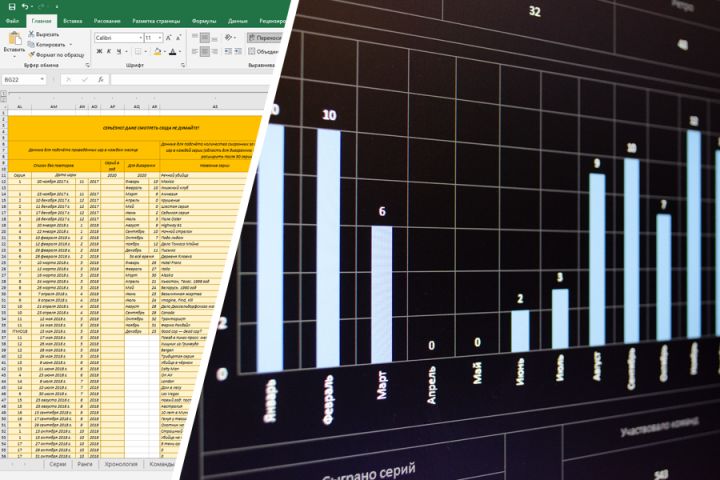
Task: Click the Апрель axis label in the chart
Action: (431, 385)
